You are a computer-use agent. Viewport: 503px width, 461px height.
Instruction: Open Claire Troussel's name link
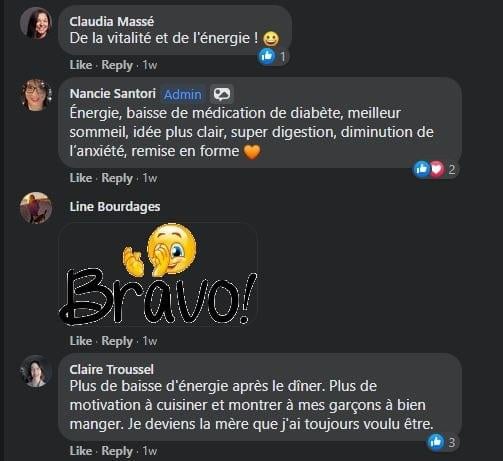point(112,369)
